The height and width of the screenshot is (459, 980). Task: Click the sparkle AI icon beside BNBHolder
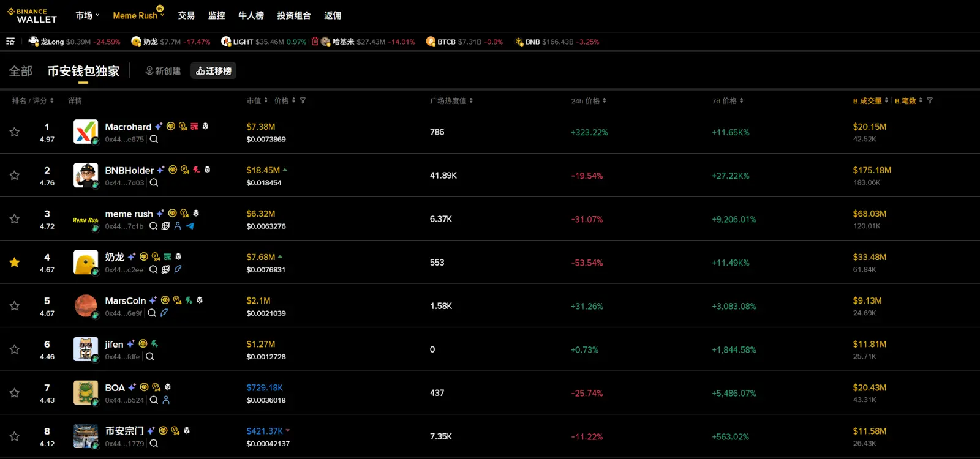click(x=160, y=170)
